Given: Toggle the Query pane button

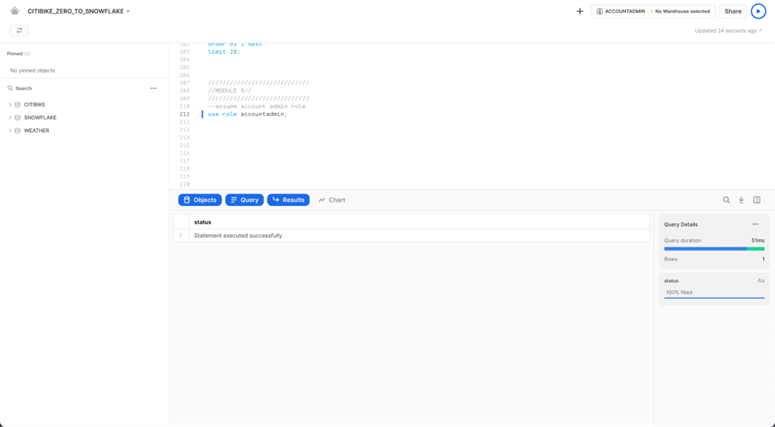Looking at the screenshot, I should click(244, 200).
